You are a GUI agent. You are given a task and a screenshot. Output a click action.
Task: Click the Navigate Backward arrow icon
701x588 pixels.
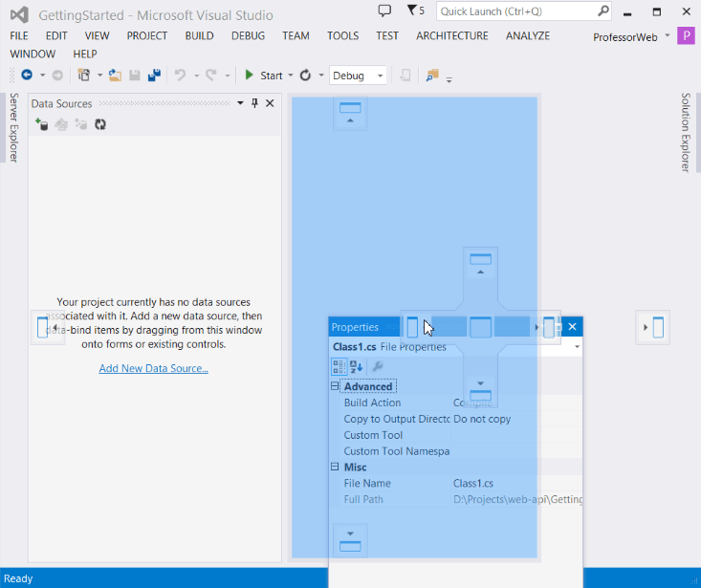click(x=27, y=76)
